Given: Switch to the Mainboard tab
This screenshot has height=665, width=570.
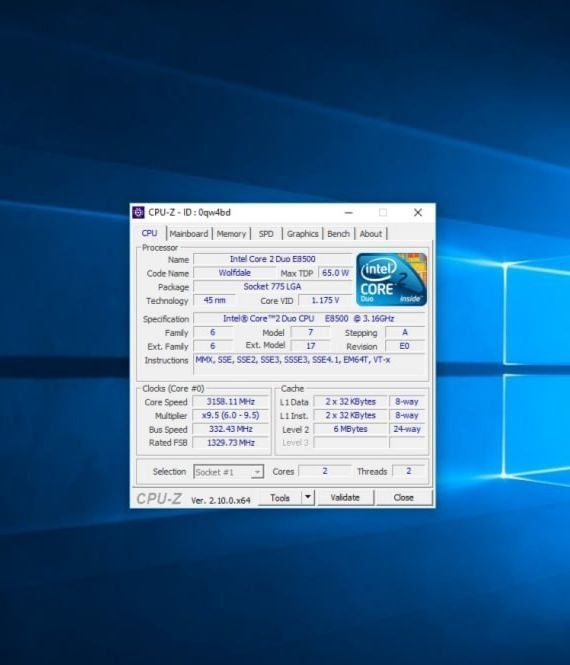Looking at the screenshot, I should point(189,234).
